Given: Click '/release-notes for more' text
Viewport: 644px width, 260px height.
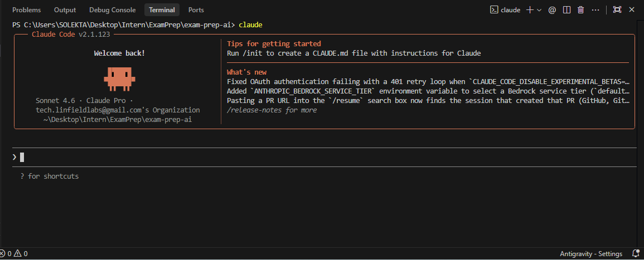Looking at the screenshot, I should (x=272, y=110).
